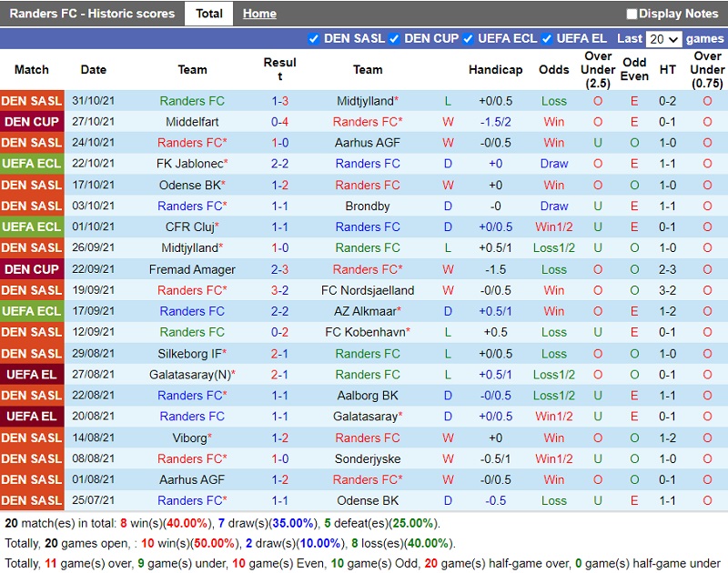Open the Last 20 games dropdown
The height and width of the screenshot is (573, 728).
[662, 39]
